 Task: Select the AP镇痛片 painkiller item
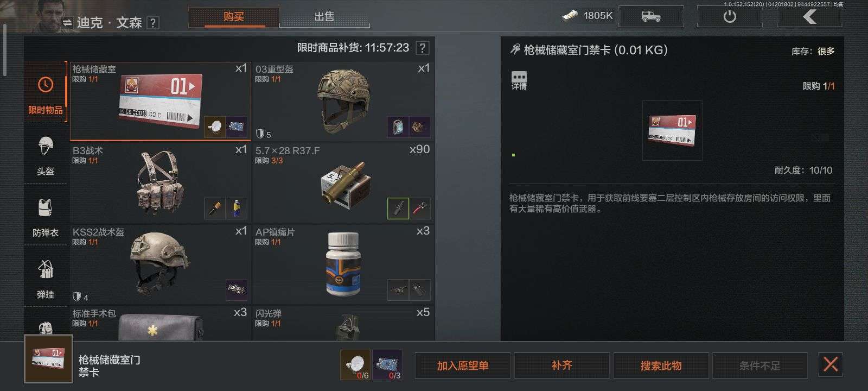pos(343,264)
